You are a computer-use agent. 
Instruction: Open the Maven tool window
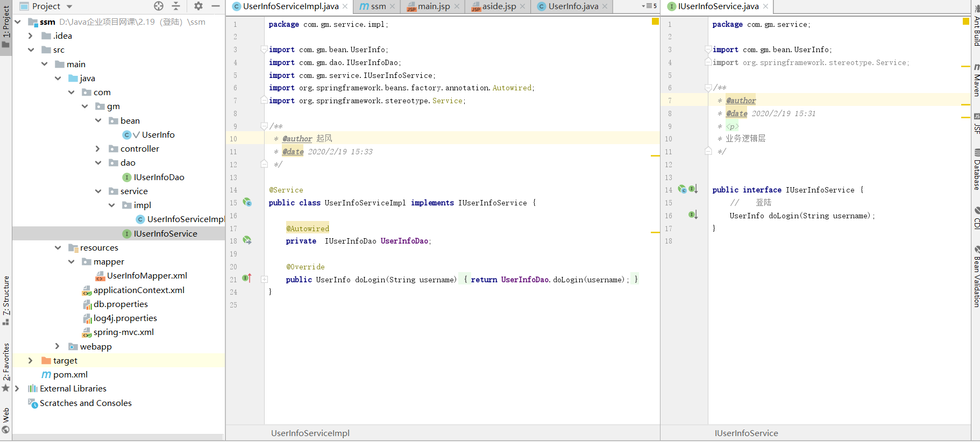pyautogui.click(x=976, y=79)
